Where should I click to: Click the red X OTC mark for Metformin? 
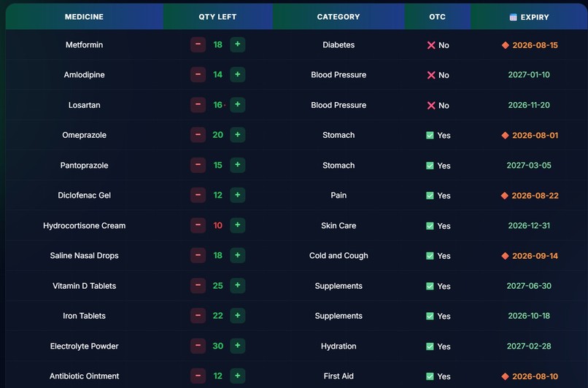point(431,45)
